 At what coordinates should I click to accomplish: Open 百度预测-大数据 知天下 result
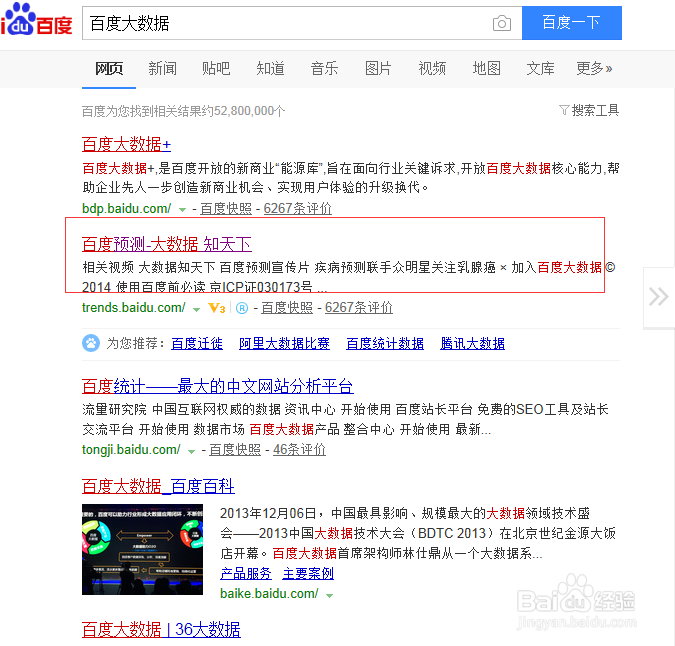[x=167, y=244]
